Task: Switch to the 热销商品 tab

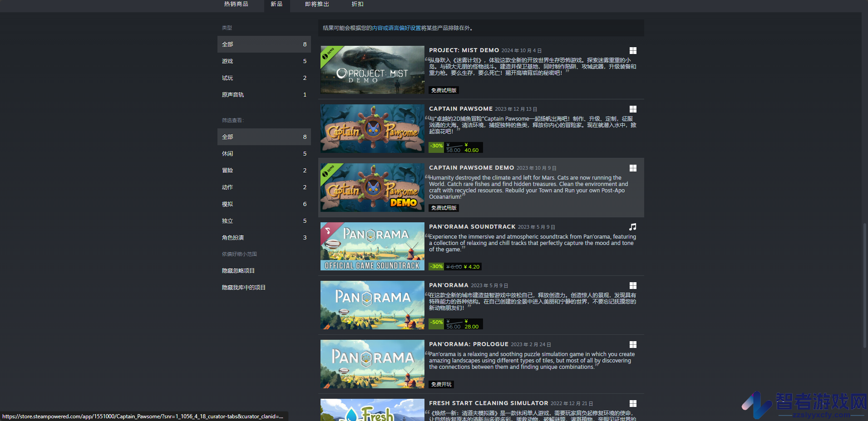Action: coord(236,4)
